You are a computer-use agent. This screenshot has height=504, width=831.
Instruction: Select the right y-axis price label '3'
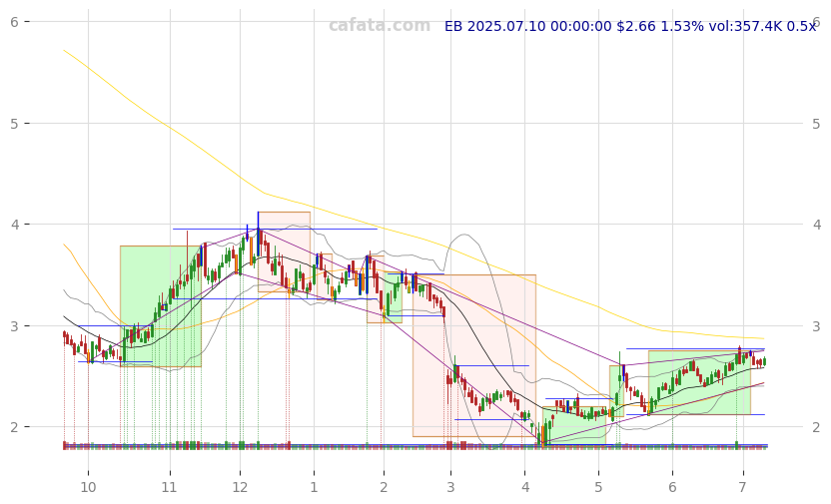pyautogui.click(x=816, y=325)
